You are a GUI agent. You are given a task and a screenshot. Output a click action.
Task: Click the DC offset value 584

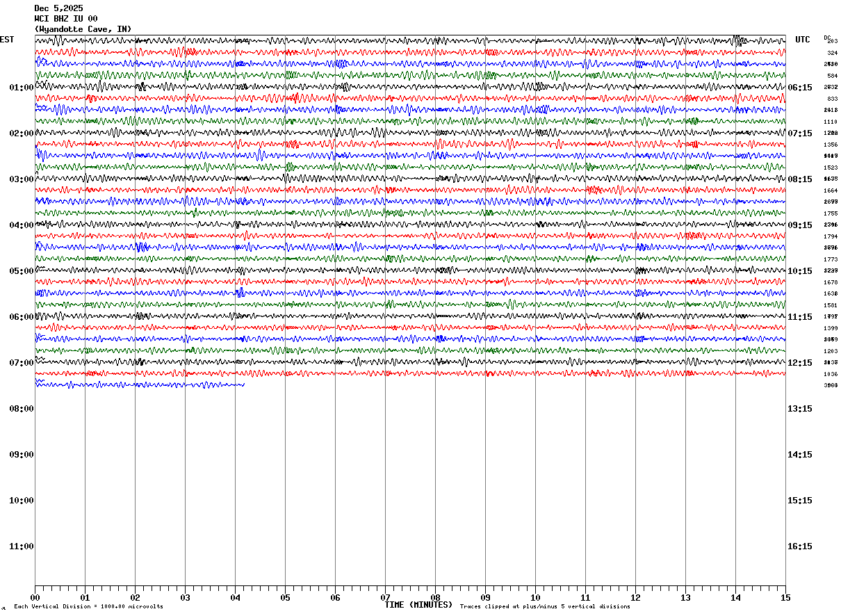[x=832, y=76]
